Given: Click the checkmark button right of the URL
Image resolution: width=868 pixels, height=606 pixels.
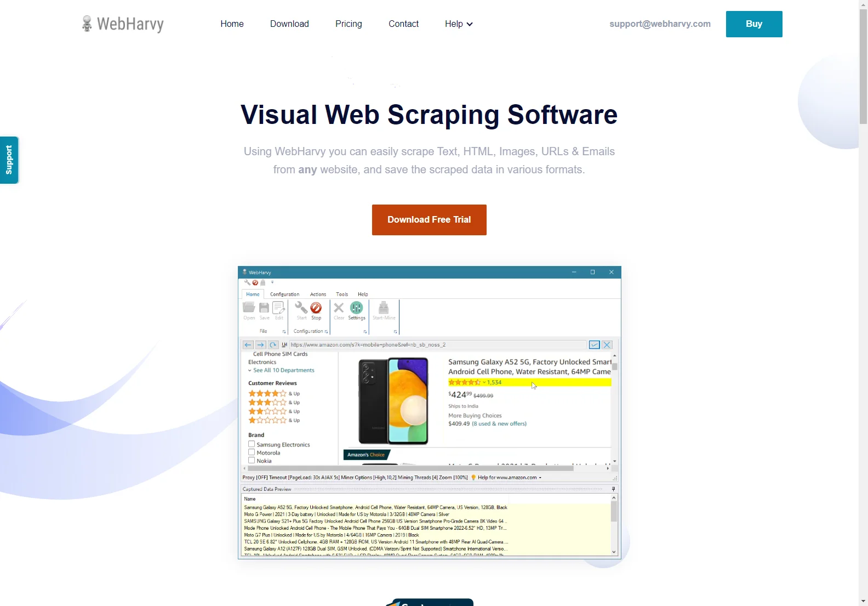Looking at the screenshot, I should [594, 345].
